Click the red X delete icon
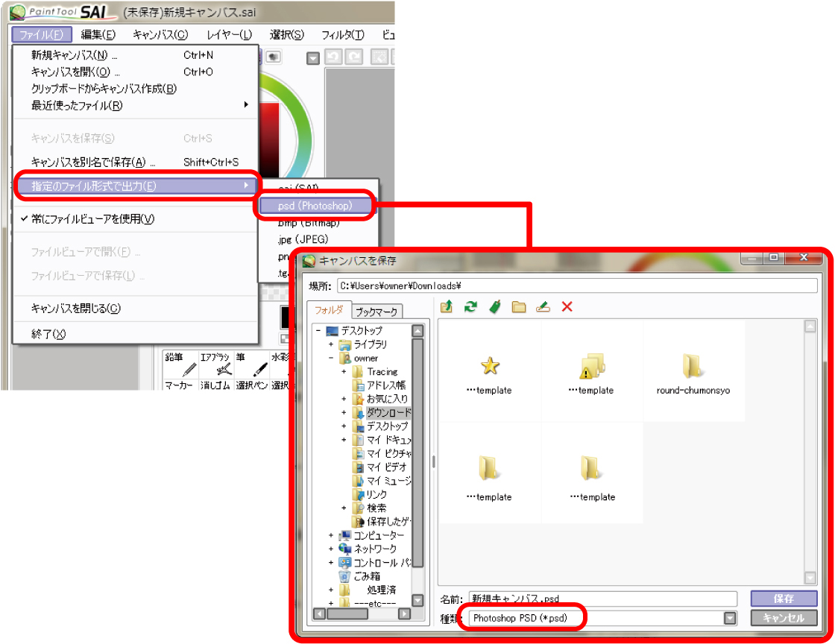This screenshot has width=835, height=644. pyautogui.click(x=567, y=306)
